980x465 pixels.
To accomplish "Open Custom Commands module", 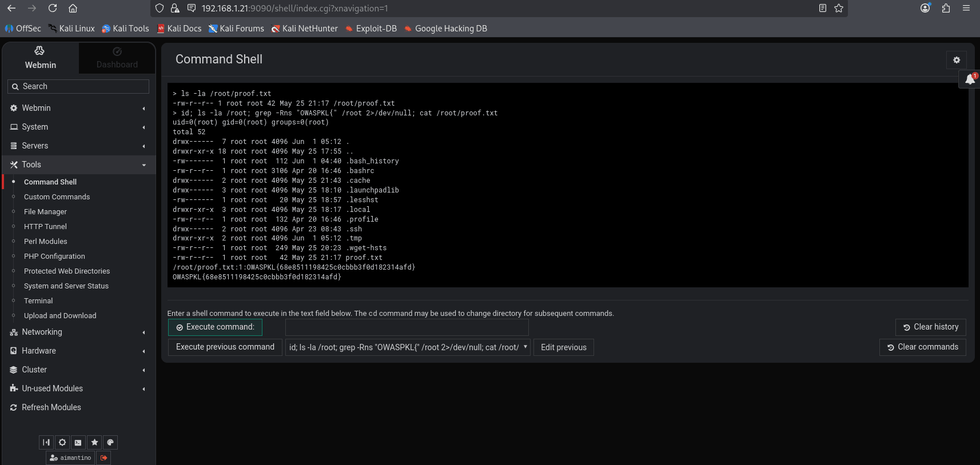I will 57,197.
